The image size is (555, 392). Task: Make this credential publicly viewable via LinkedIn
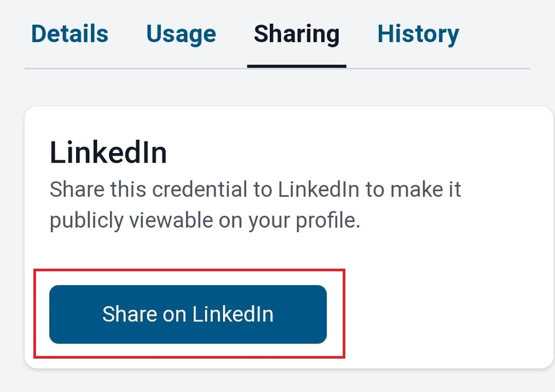[x=188, y=314]
